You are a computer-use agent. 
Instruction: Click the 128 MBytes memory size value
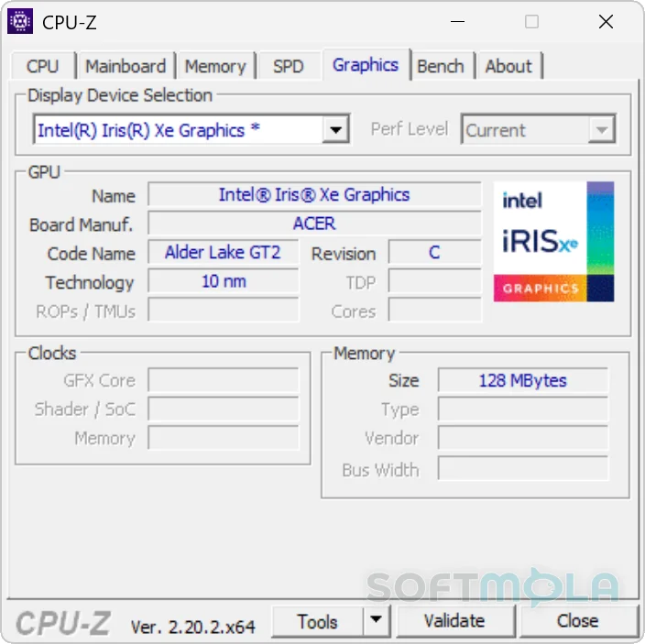pyautogui.click(x=523, y=380)
